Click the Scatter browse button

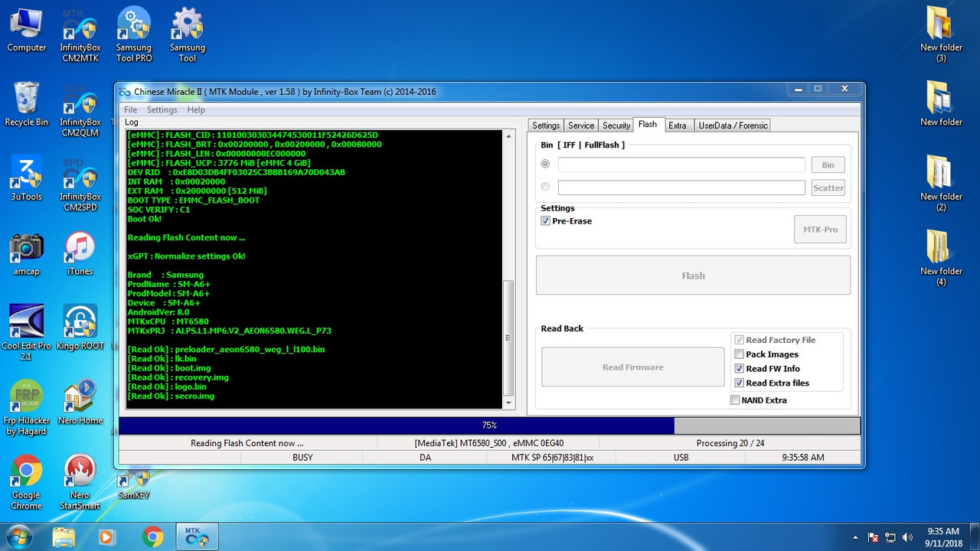(x=828, y=187)
